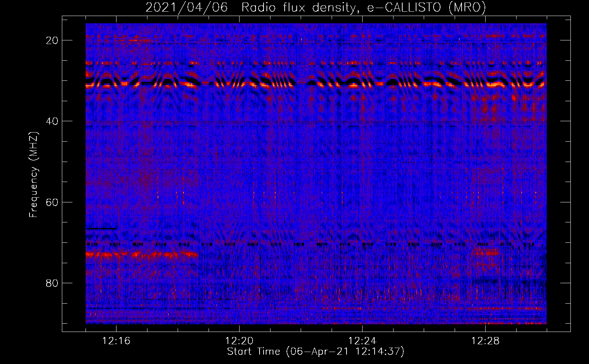Click the 80 frequency tick label
The height and width of the screenshot is (364, 589).
point(52,283)
